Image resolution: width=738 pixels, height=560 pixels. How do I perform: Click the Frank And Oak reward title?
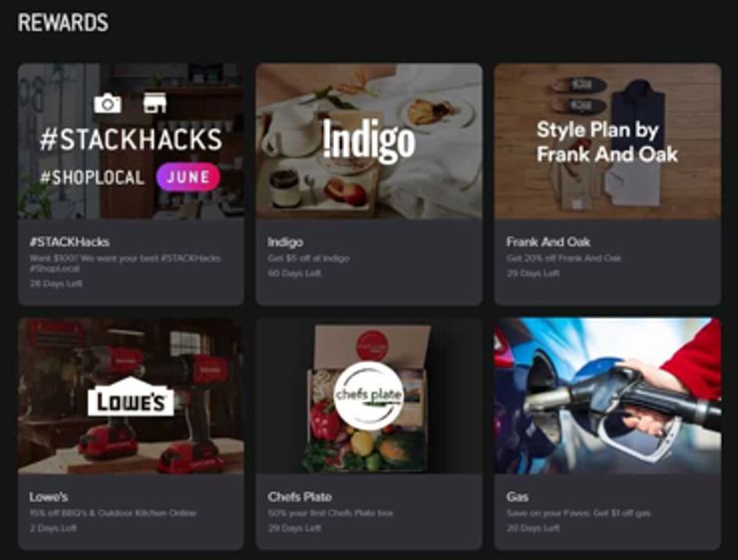549,242
